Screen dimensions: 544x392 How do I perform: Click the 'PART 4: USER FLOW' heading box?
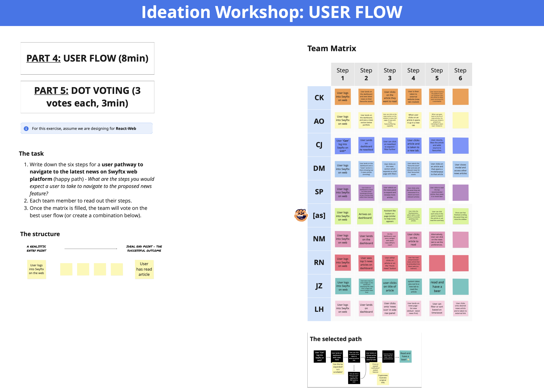[87, 58]
